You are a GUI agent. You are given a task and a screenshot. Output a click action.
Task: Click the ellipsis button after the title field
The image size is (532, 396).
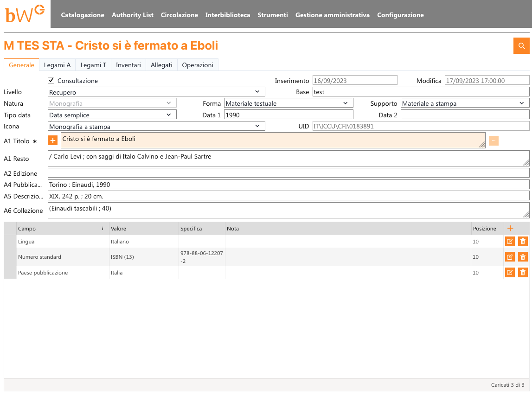pos(494,141)
